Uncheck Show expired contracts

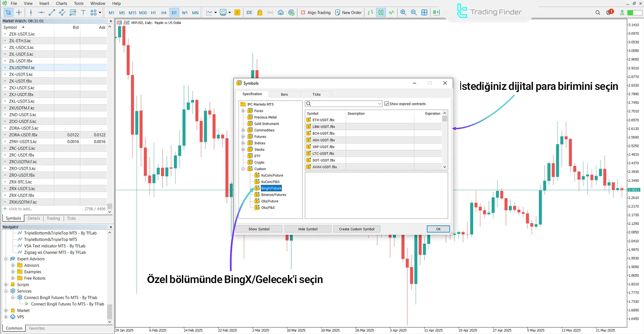387,104
